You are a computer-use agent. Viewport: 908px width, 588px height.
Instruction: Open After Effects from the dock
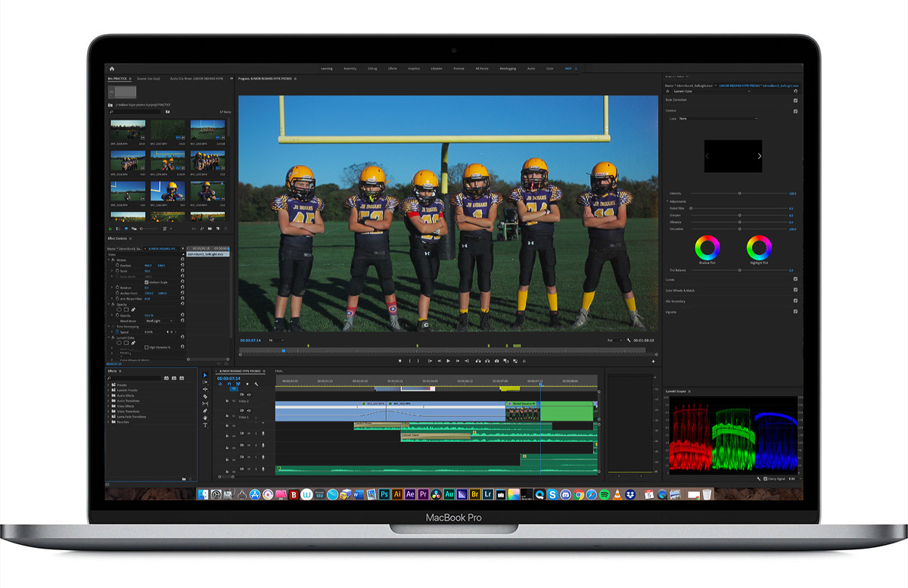pyautogui.click(x=410, y=493)
